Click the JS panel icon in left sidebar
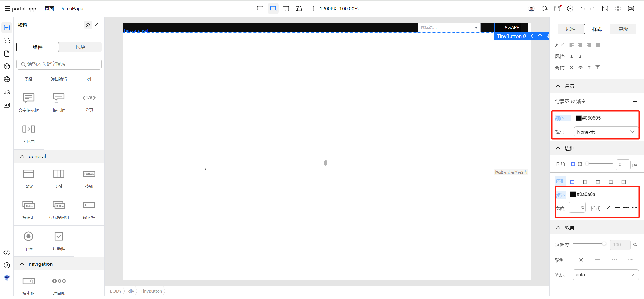644x299 pixels. pos(7,92)
